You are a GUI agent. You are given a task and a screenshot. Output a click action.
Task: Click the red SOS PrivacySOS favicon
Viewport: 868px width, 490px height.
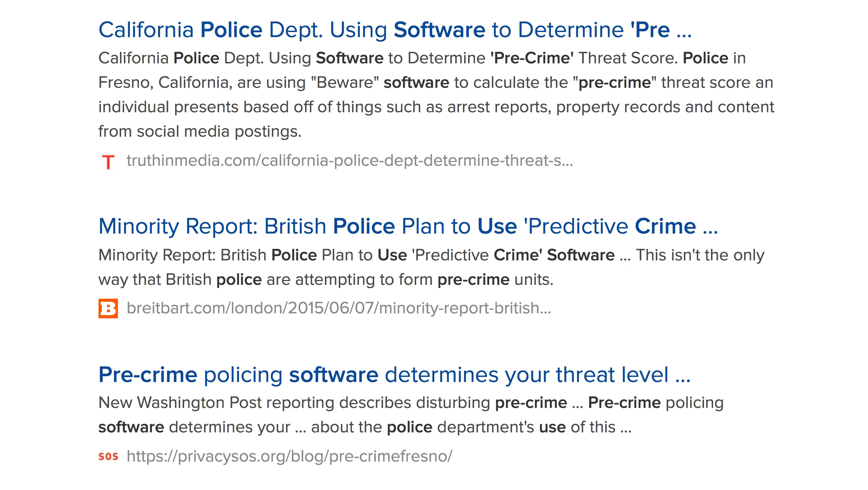pos(108,457)
